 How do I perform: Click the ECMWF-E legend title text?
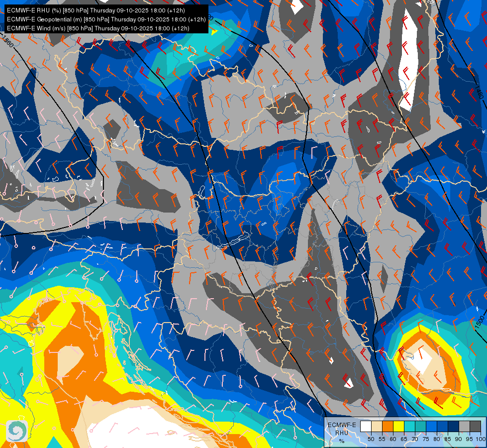[342, 425]
